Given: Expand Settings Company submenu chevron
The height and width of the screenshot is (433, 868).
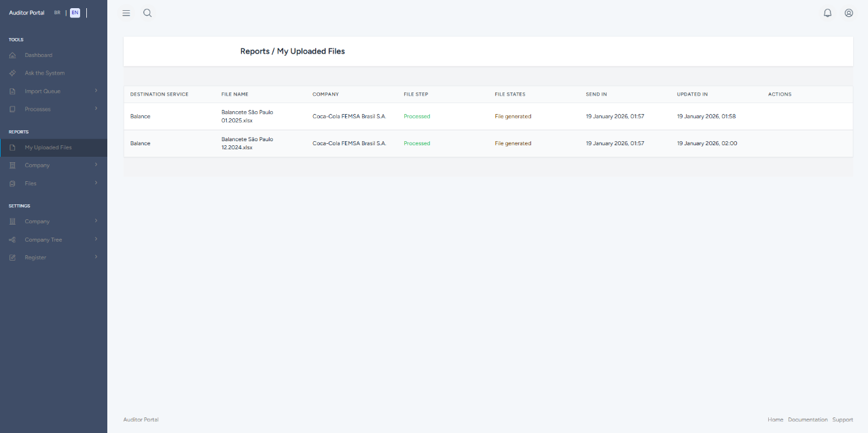Looking at the screenshot, I should [x=96, y=221].
